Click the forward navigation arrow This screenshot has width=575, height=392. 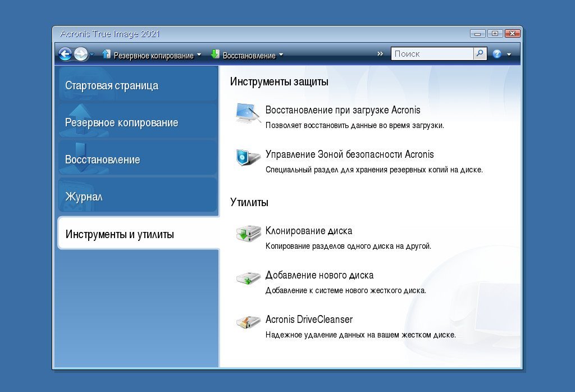click(81, 54)
